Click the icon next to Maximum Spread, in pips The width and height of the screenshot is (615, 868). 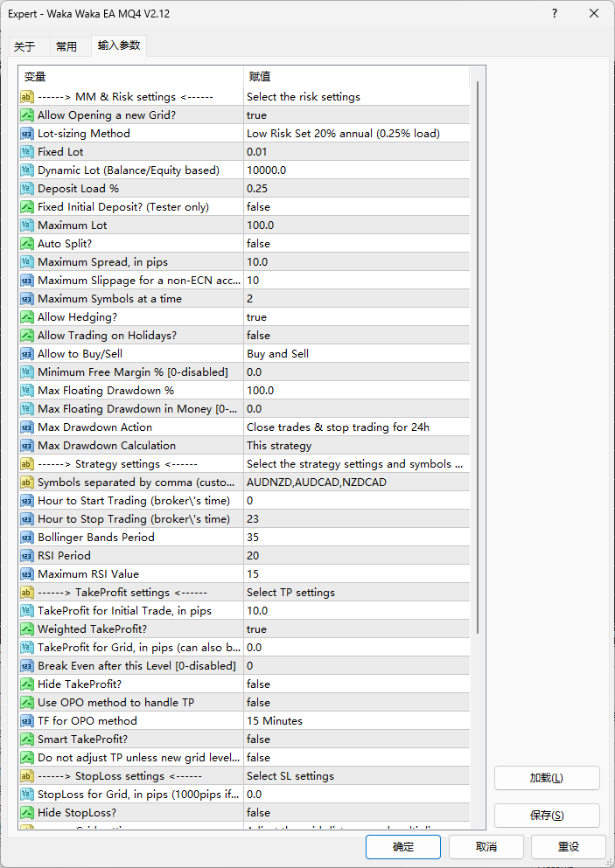(27, 262)
